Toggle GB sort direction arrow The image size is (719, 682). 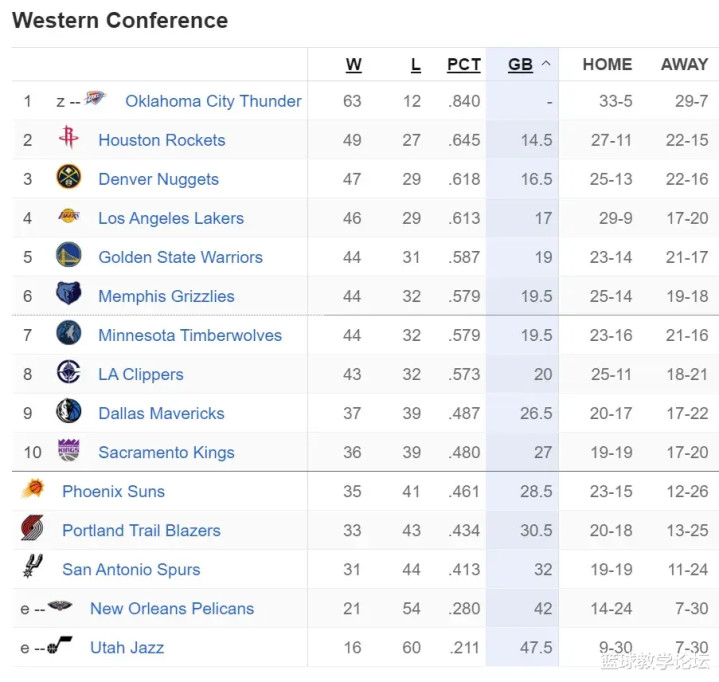pos(546,64)
